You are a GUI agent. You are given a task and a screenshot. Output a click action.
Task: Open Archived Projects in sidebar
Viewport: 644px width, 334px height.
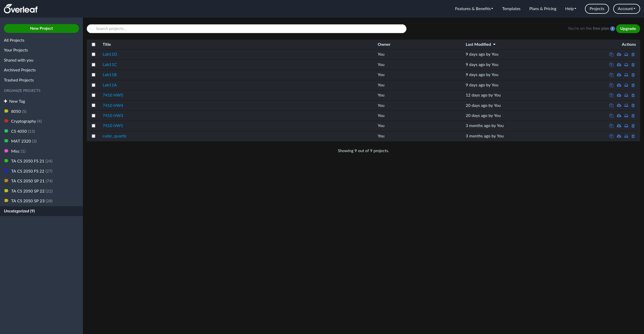[20, 70]
